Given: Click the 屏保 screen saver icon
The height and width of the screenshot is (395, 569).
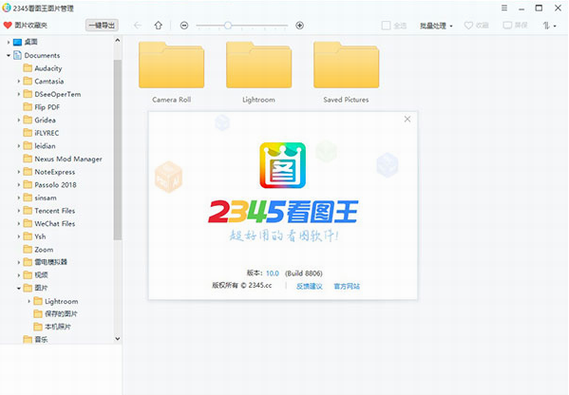Looking at the screenshot, I should tap(507, 25).
